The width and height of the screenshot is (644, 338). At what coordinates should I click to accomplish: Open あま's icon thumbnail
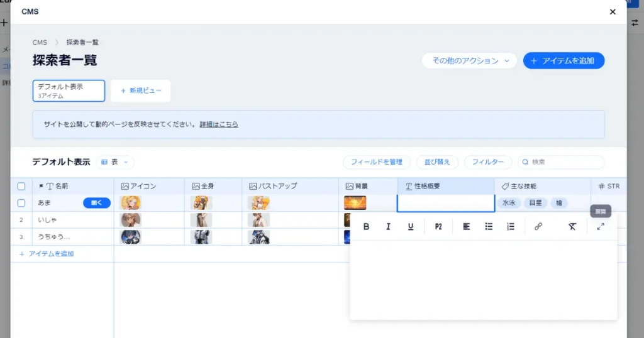[130, 203]
